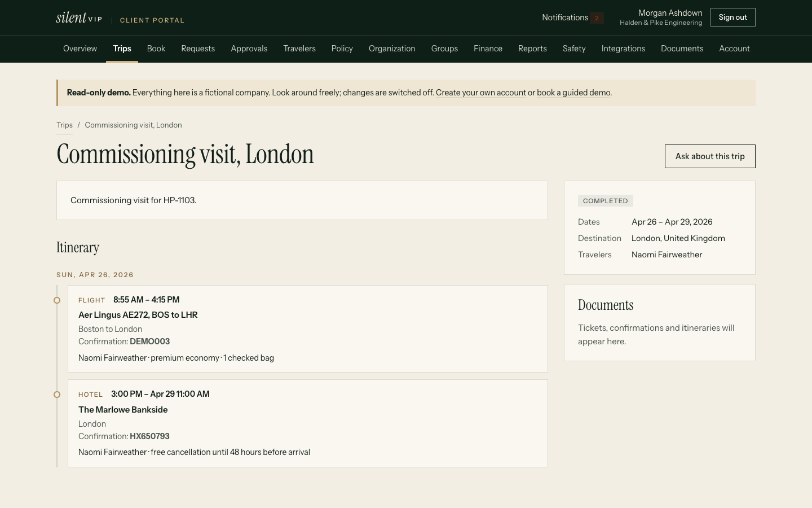The image size is (812, 508).
Task: Select The Marlowe Bankside hotel title
Action: 123,410
